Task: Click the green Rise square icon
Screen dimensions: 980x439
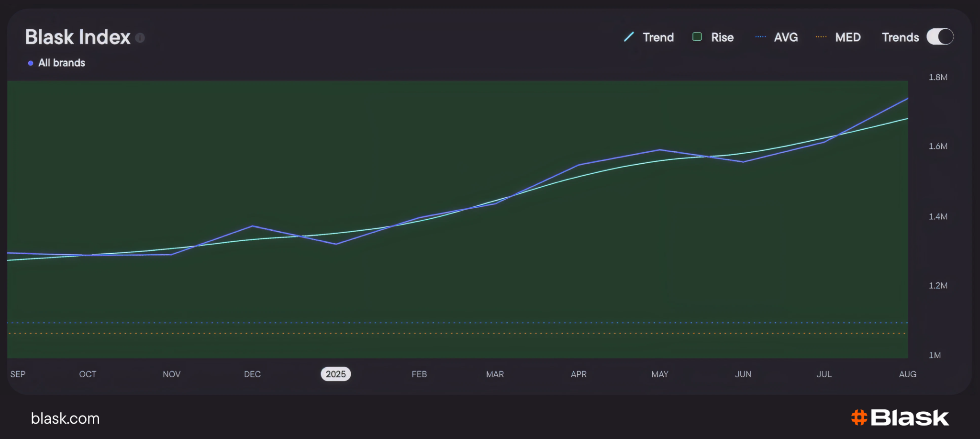Action: 697,37
